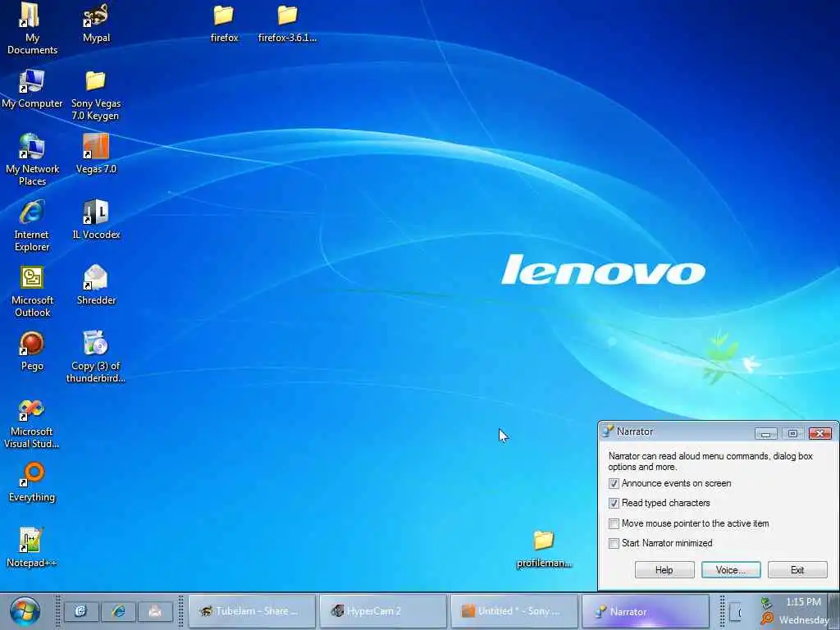
Task: Switch to HyperCam 2 taskbar button
Action: [383, 611]
